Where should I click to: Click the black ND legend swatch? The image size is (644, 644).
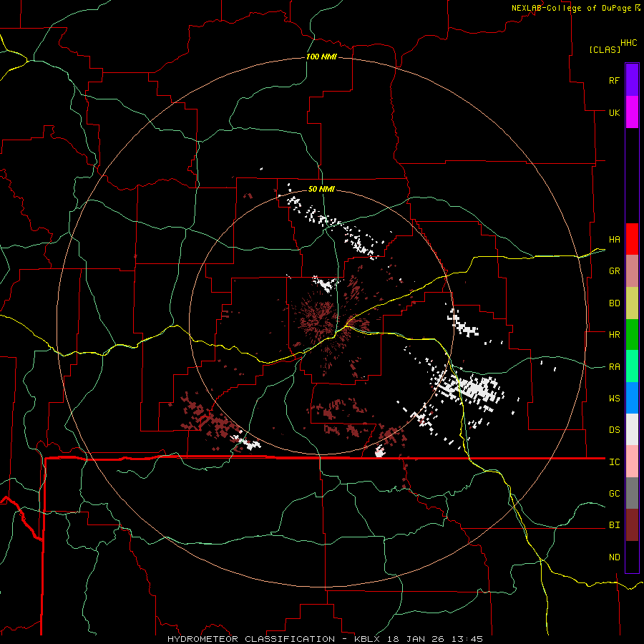tap(632, 557)
